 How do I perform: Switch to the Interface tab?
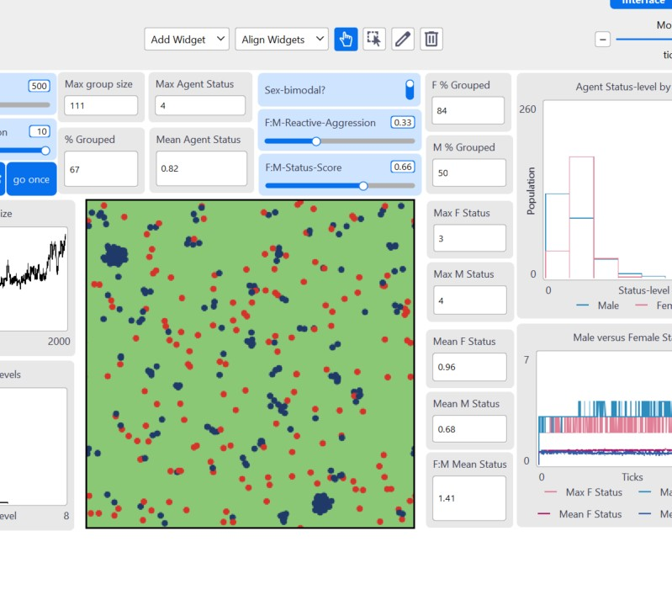point(641,3)
